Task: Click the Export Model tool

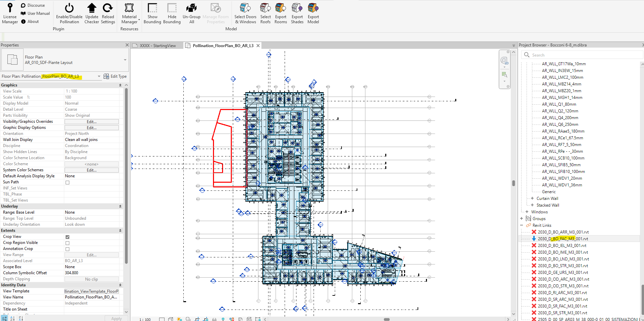Action: pyautogui.click(x=313, y=13)
